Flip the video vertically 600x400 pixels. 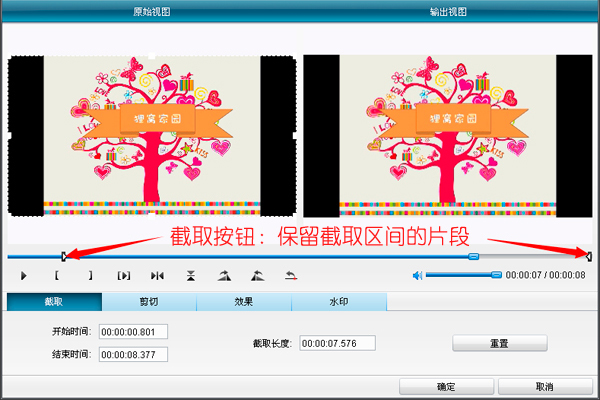[191, 276]
